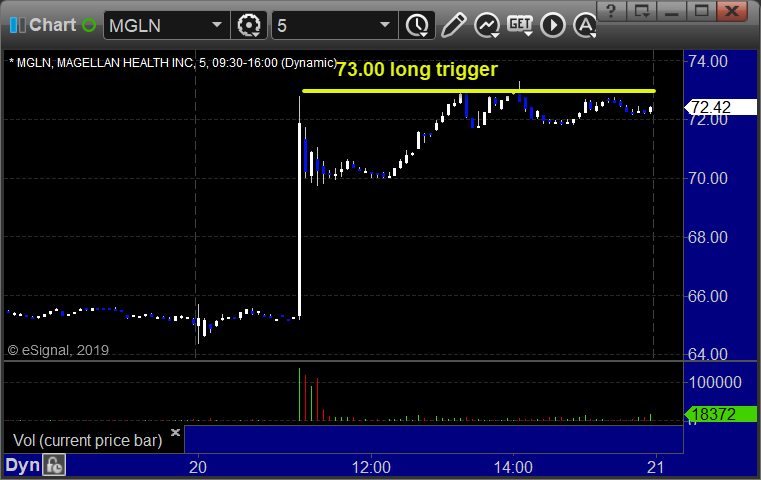Close the chart window with red X

point(732,11)
